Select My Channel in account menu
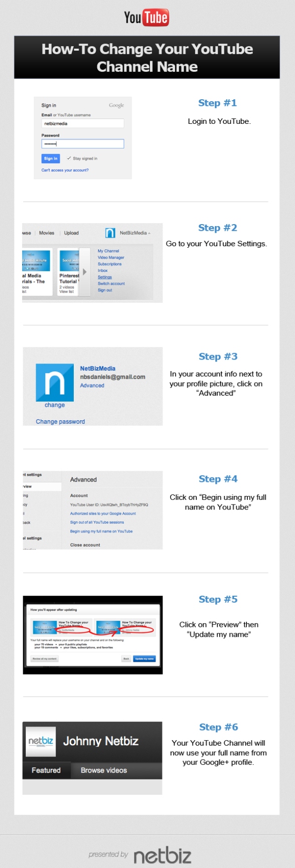Image resolution: width=295 pixels, height=868 pixels. point(108,251)
